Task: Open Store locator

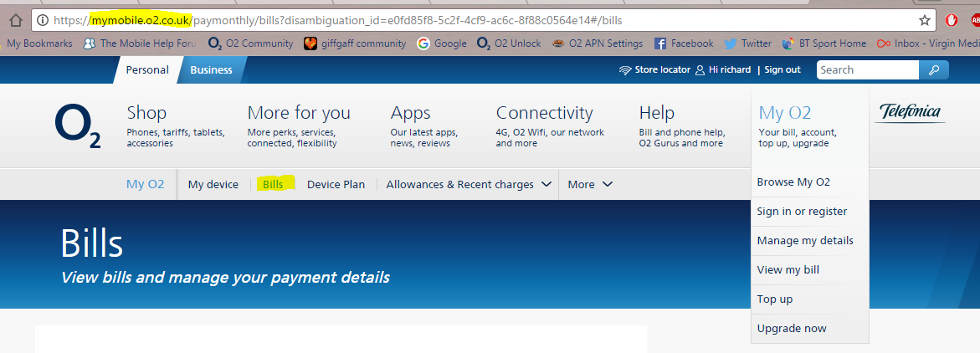Action: click(654, 70)
